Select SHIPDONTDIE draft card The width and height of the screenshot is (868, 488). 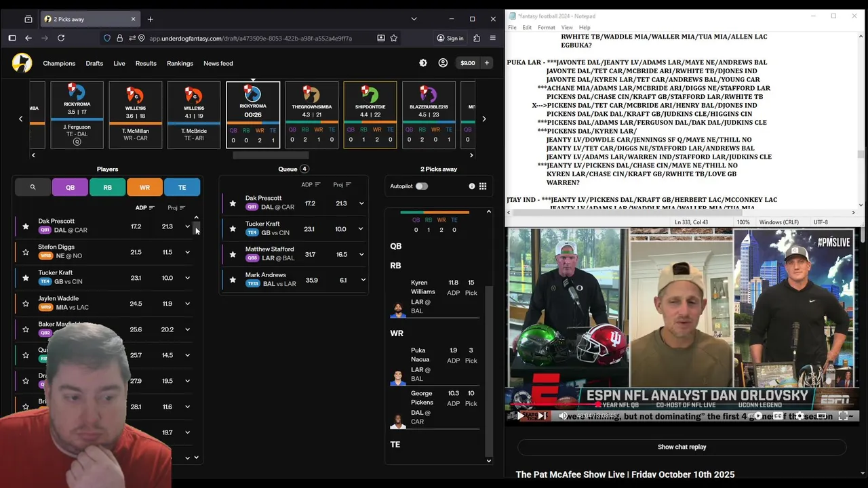point(370,115)
